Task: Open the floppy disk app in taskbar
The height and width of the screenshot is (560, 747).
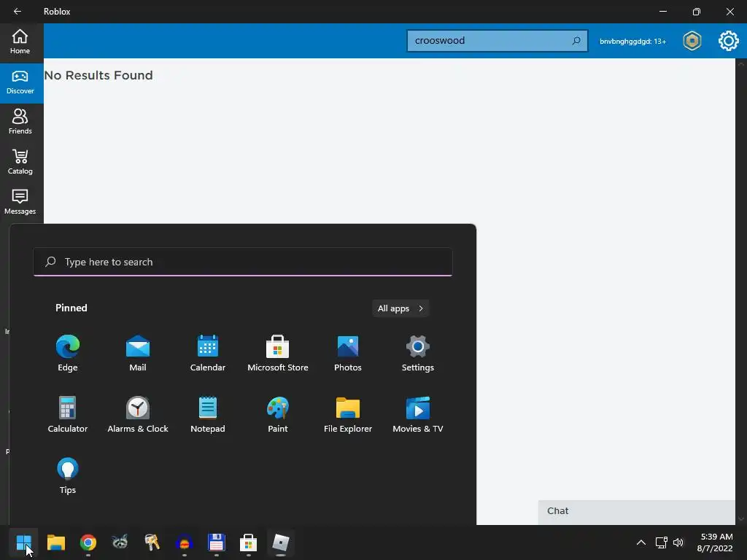Action: point(216,542)
